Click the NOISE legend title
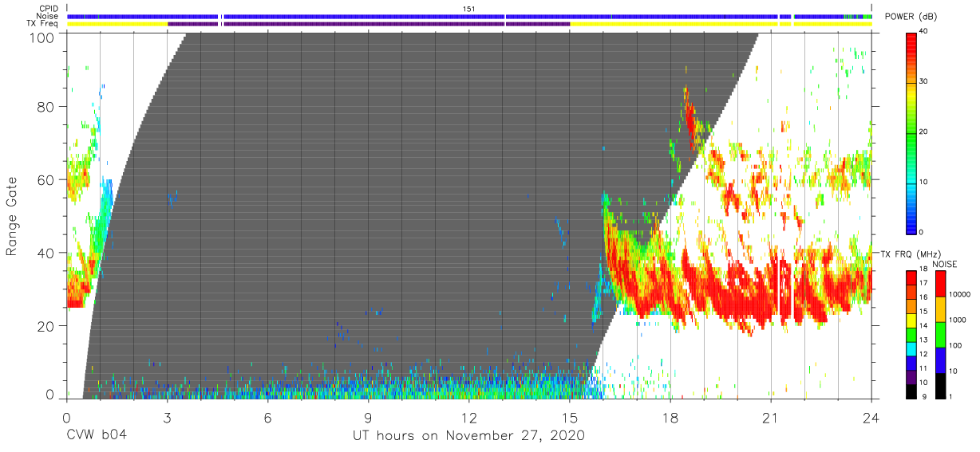 945,264
